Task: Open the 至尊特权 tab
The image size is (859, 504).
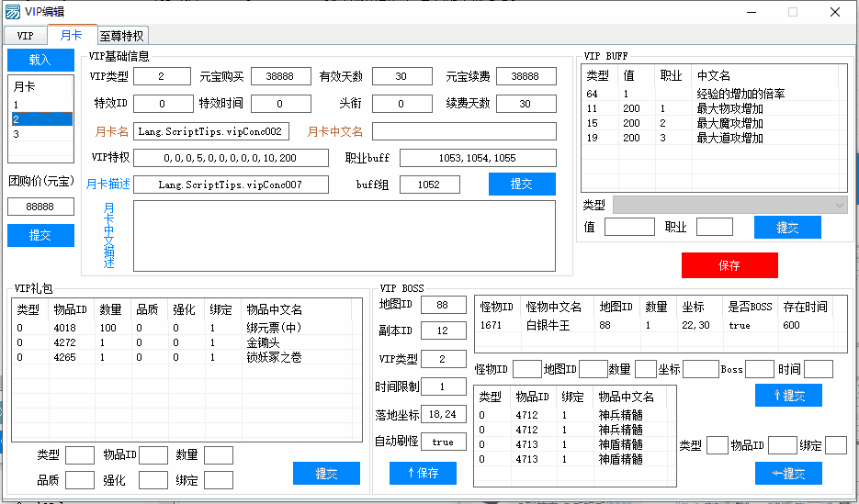Action: click(122, 36)
